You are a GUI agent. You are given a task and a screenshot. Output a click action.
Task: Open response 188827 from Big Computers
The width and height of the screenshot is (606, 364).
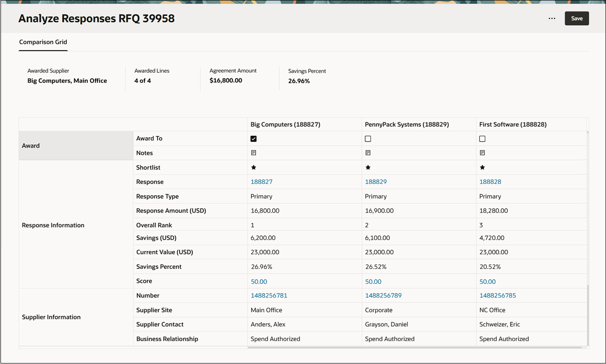[261, 182]
